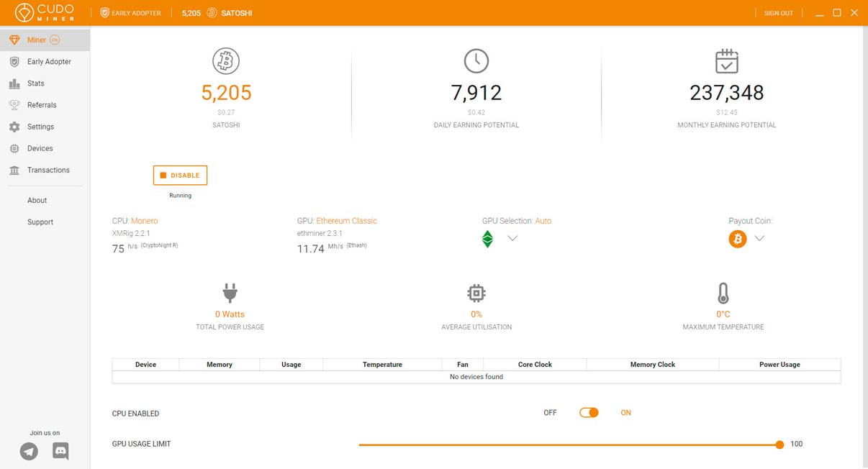Click the Ethereum Classic GPU coin link
The height and width of the screenshot is (469, 868).
pyautogui.click(x=346, y=221)
